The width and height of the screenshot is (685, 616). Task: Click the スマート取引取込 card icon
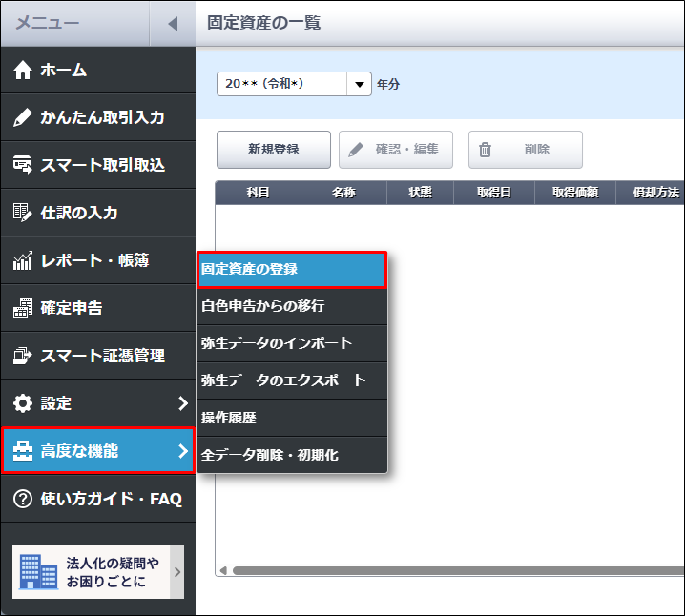[23, 166]
